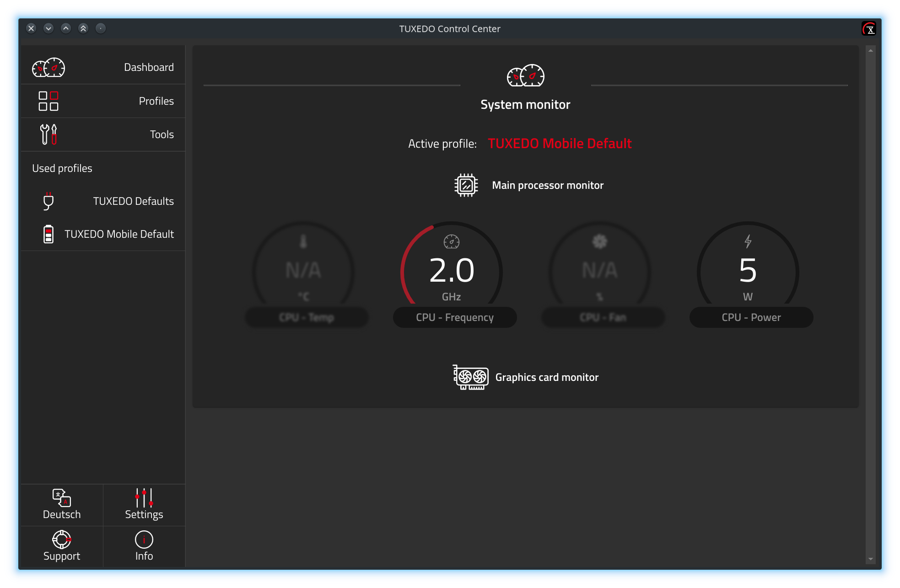Click the battery icon for TUXEDO Mobile Default
This screenshot has width=900, height=588.
pyautogui.click(x=49, y=234)
